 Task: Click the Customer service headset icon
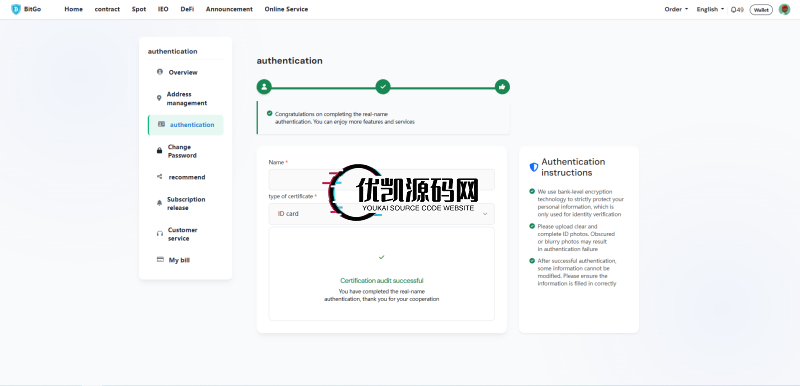click(x=160, y=234)
